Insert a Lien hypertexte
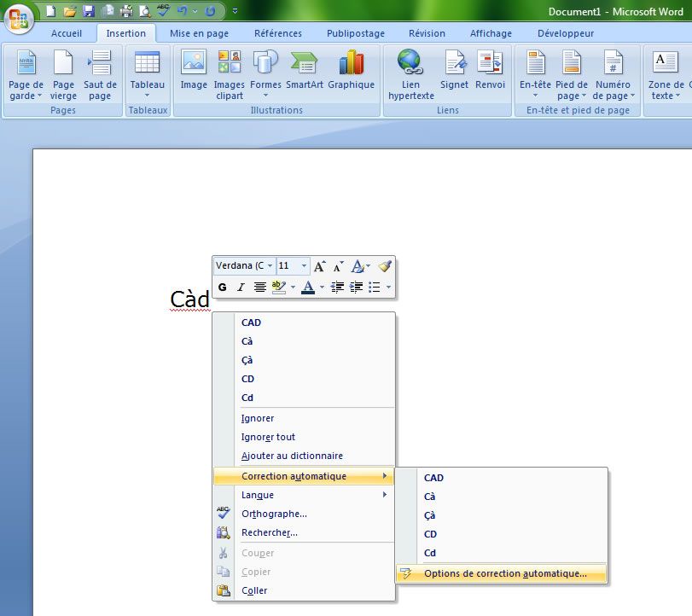Image resolution: width=692 pixels, height=616 pixels. pos(411,75)
